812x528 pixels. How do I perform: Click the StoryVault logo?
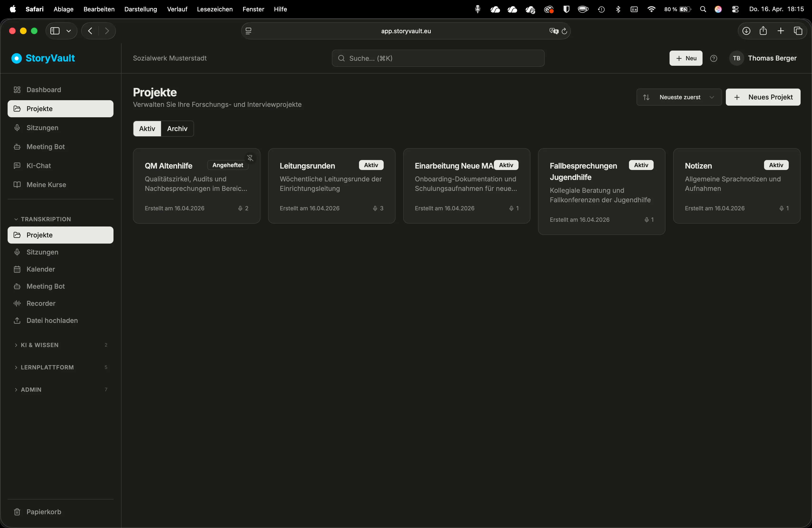43,58
